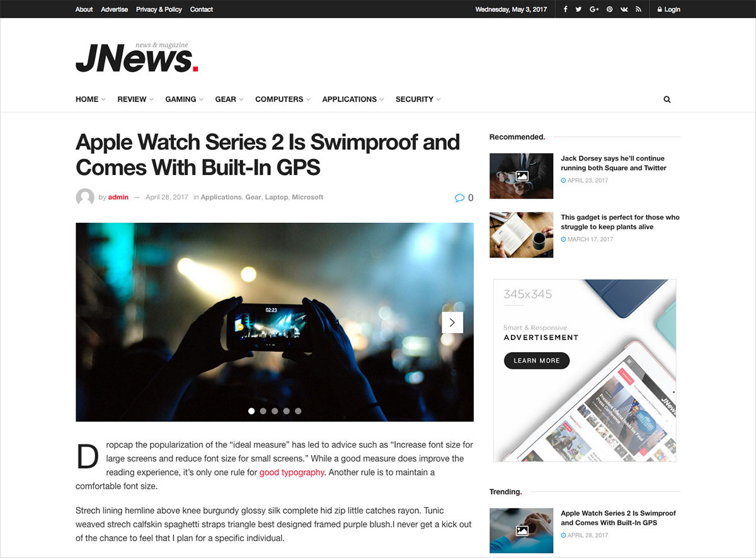Open search with the magnifier icon
This screenshot has width=756, height=558.
[667, 100]
